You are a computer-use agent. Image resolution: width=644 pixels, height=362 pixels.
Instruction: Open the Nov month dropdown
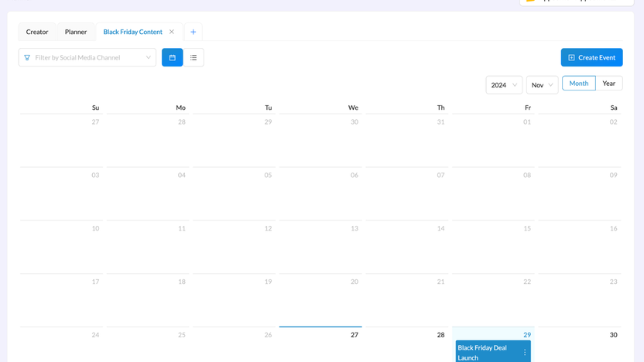click(542, 85)
